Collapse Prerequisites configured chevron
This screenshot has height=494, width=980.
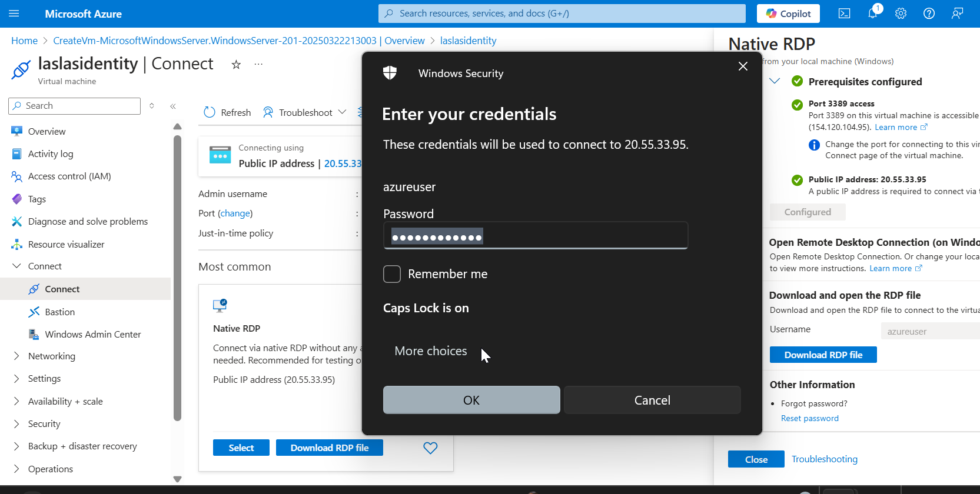(x=775, y=81)
